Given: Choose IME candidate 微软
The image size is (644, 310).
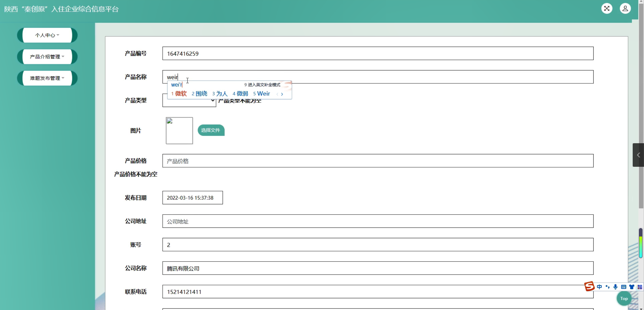Looking at the screenshot, I should (x=180, y=94).
